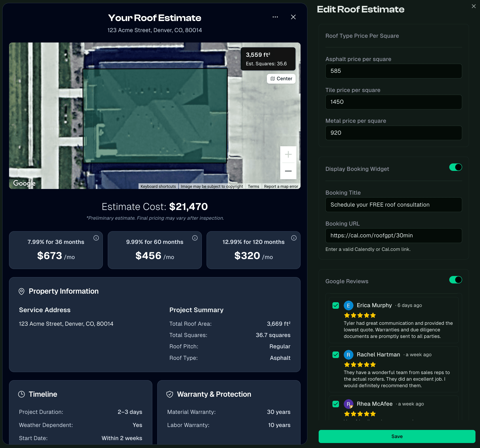Click the shield icon beside Warranty & Protection

(170, 394)
